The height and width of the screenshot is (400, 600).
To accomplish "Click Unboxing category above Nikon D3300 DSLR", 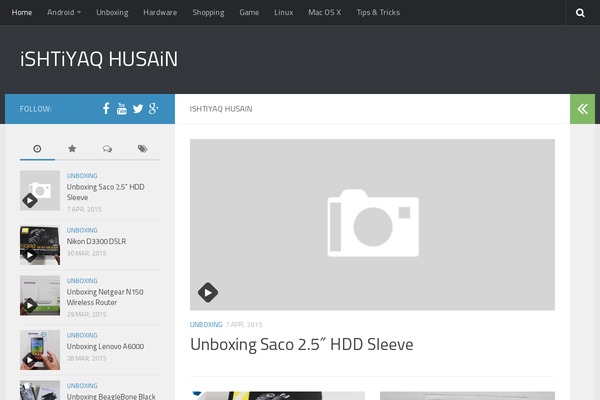I will (x=82, y=230).
